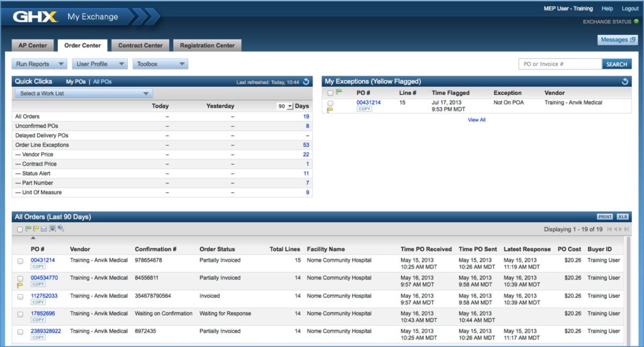Image resolution: width=644 pixels, height=347 pixels.
Task: Go to last page of orders
Action: (626, 229)
